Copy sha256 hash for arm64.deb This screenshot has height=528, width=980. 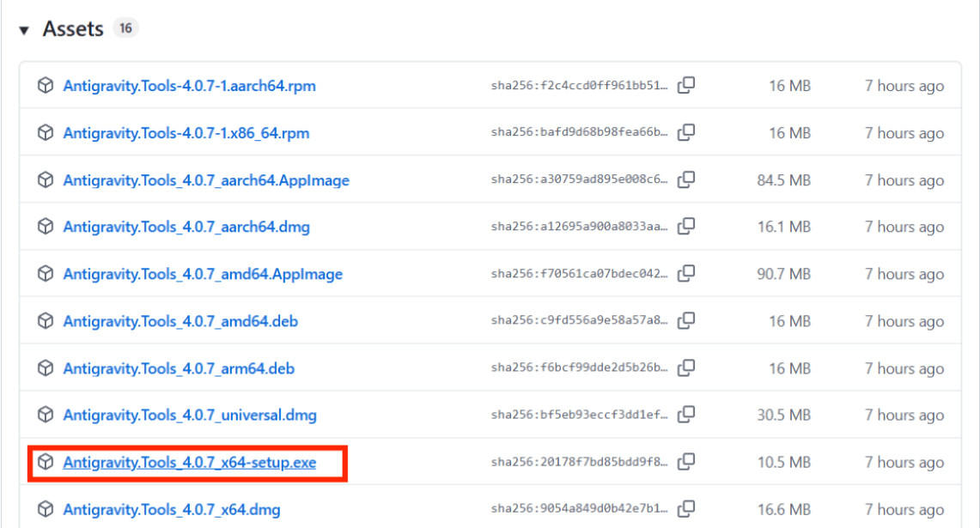click(x=686, y=367)
